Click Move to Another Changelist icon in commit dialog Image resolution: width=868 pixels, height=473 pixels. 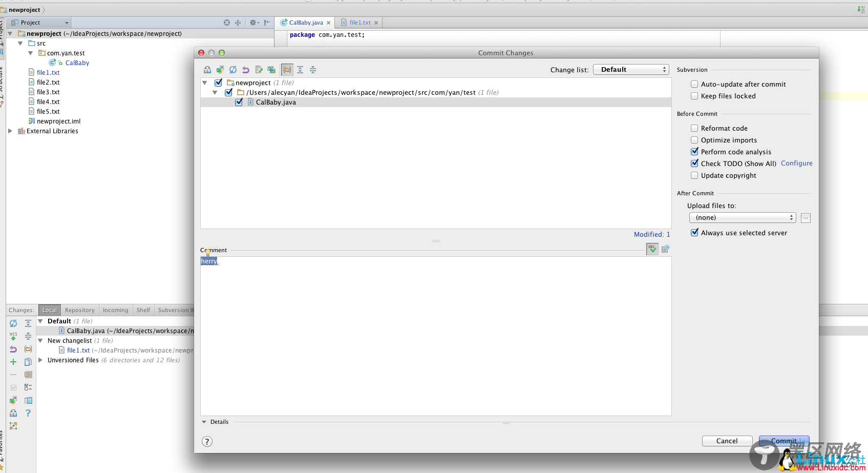(x=220, y=70)
